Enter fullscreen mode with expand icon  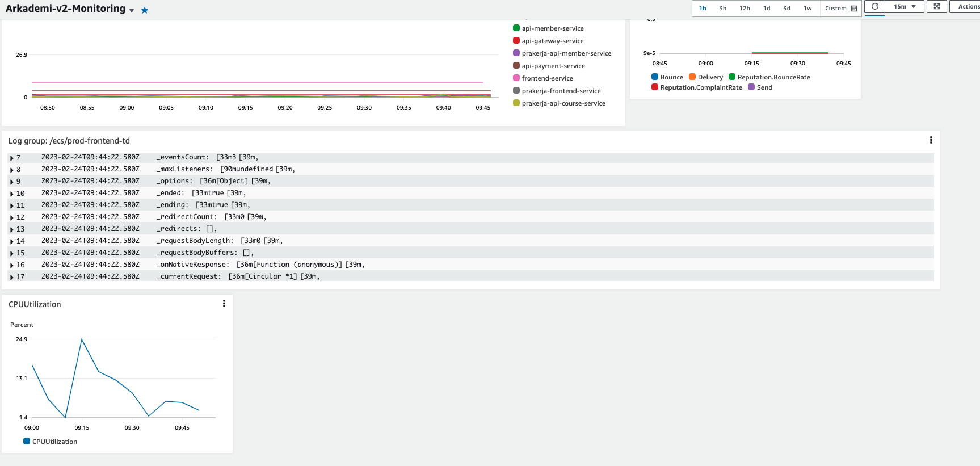pyautogui.click(x=936, y=7)
